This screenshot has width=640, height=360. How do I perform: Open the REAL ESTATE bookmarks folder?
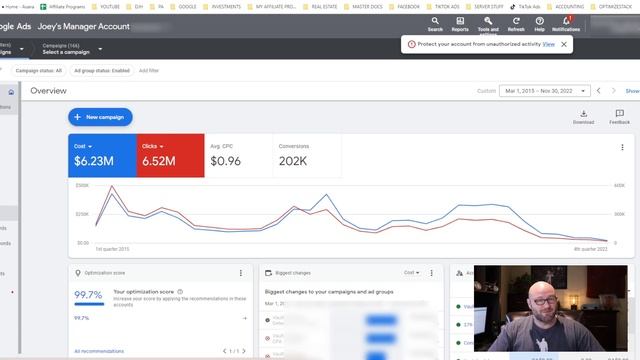[x=320, y=7]
